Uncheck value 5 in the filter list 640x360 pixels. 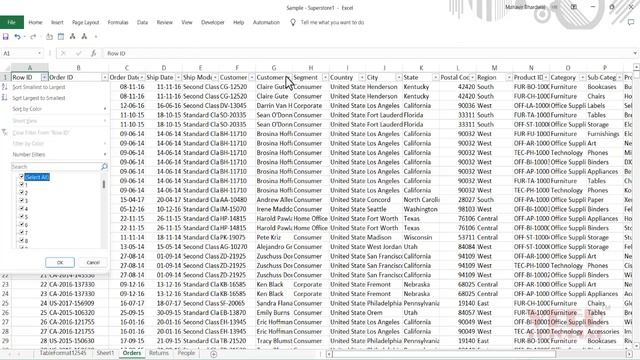22,216
